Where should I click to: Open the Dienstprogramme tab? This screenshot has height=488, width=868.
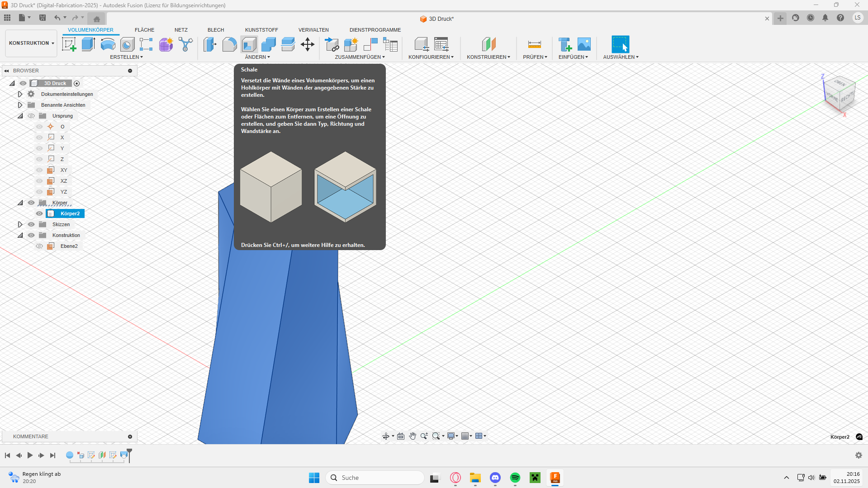[375, 30]
